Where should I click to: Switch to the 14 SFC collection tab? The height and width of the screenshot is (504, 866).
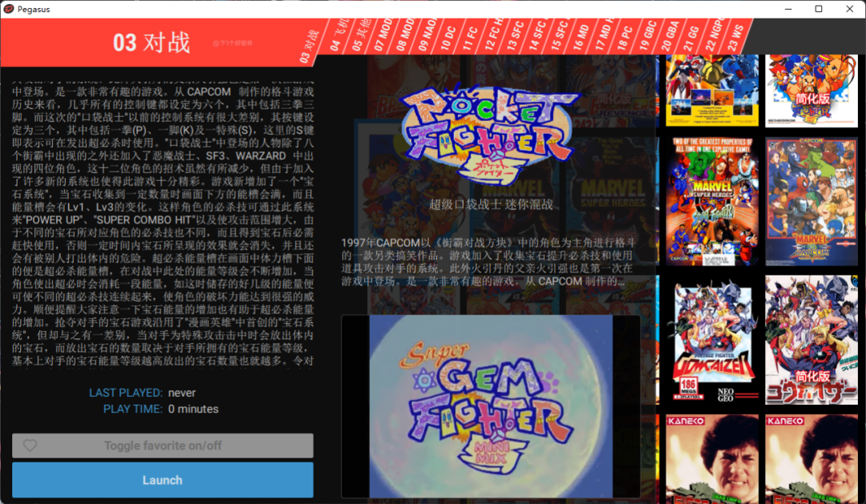[537, 36]
